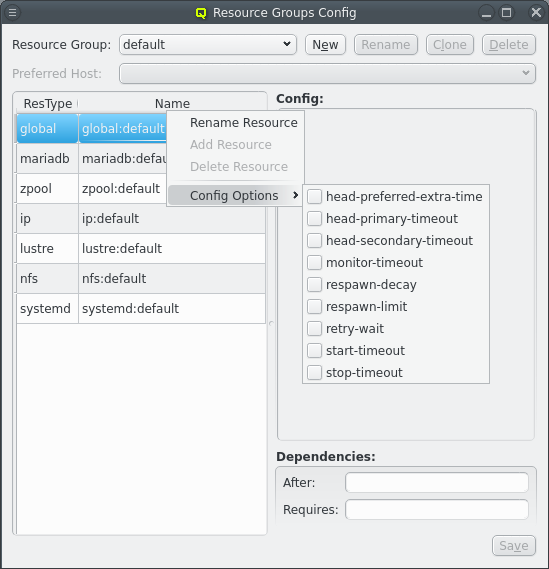The height and width of the screenshot is (569, 549).
Task: Toggle monitor-timeout checkbox
Action: point(314,263)
